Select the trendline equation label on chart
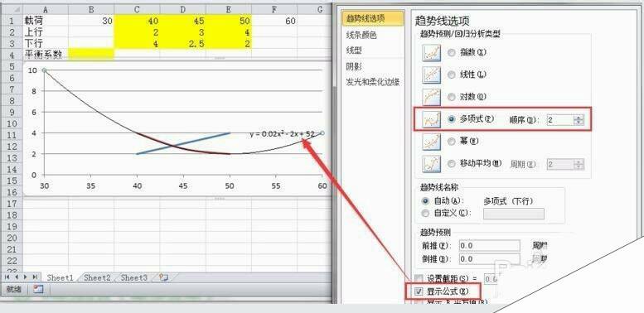 tap(282, 134)
